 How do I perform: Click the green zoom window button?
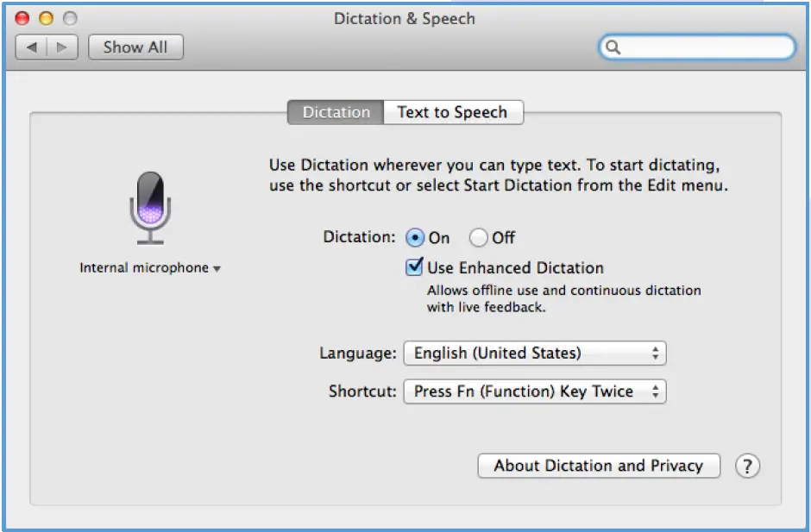point(68,16)
